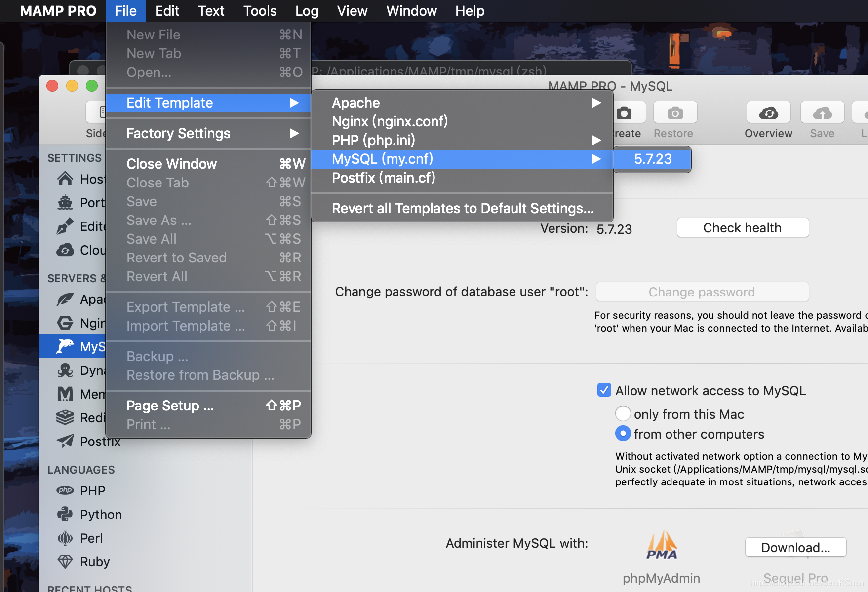Click Perl in the Languages list
Screen dimensions: 868x592
91,538
